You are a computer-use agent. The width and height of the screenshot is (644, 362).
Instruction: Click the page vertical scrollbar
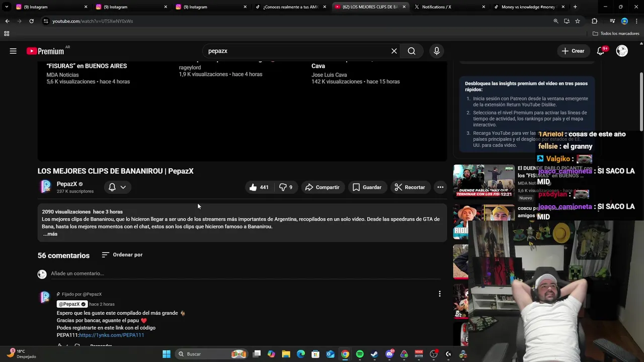[641, 101]
